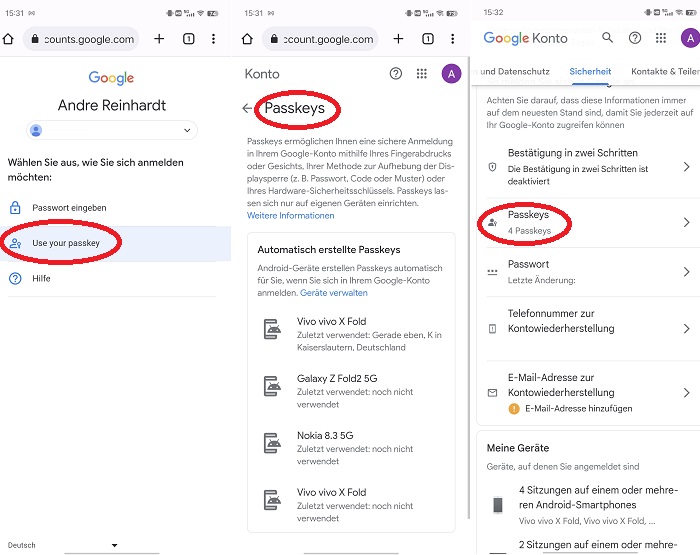Open Geräte verwalten link
The height and width of the screenshot is (555, 700).
[x=334, y=293]
